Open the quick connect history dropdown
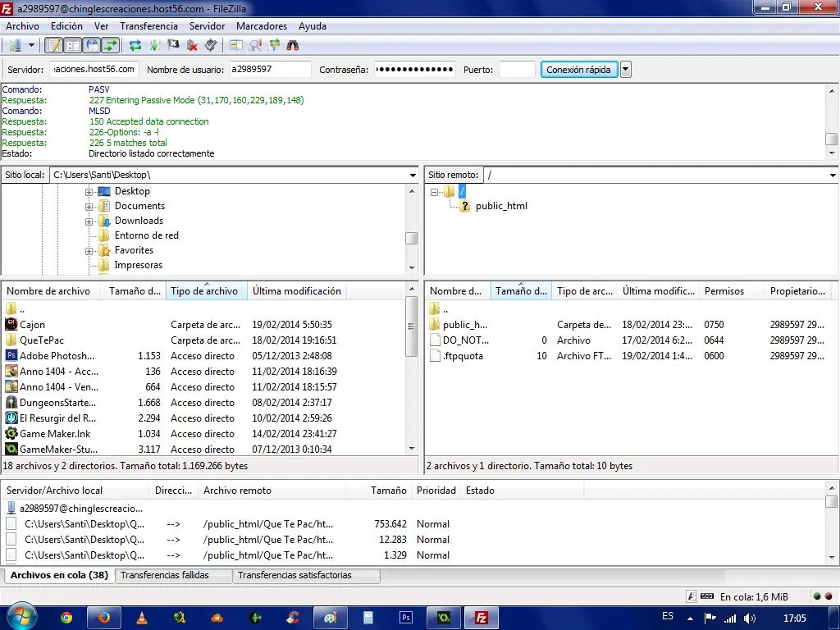Viewport: 840px width, 630px height. pos(626,69)
